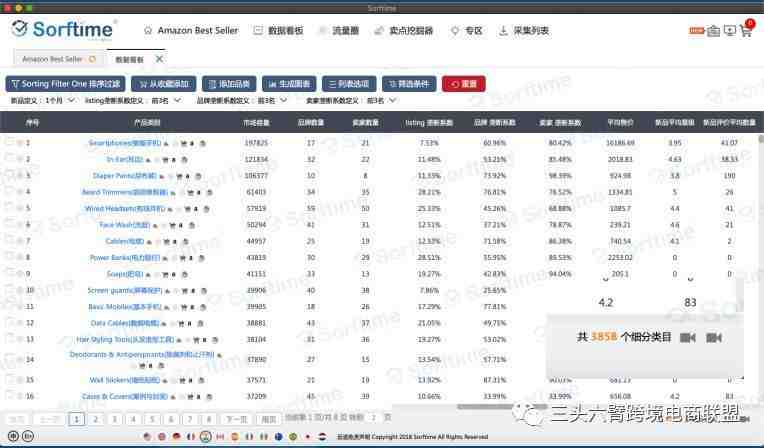Click red 重置 reset button

tap(463, 84)
